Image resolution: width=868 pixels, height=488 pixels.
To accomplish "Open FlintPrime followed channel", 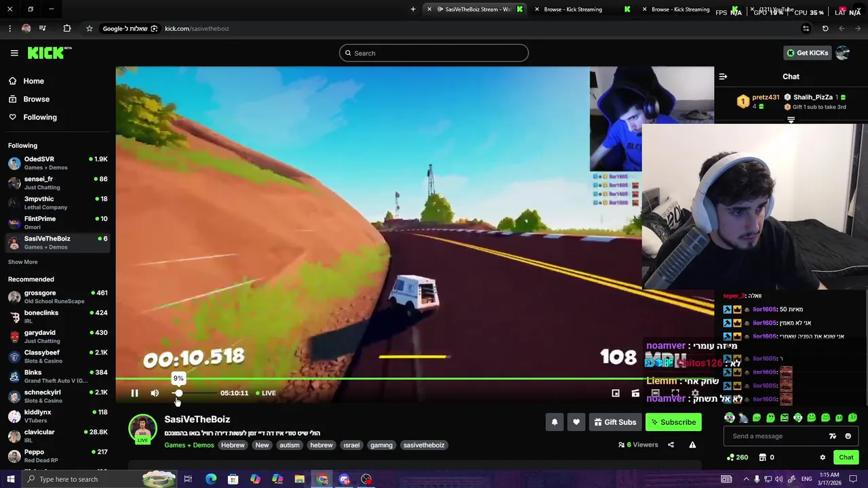I will [58, 222].
